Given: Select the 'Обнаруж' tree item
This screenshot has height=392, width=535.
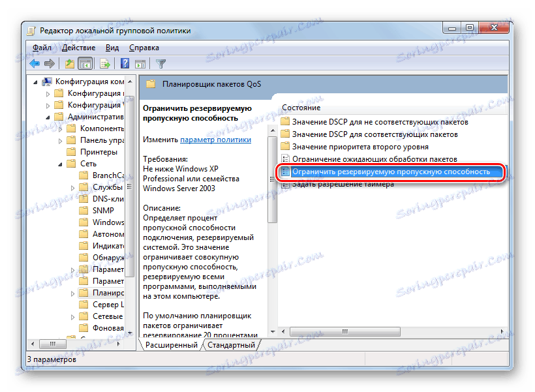Looking at the screenshot, I should click(108, 258).
